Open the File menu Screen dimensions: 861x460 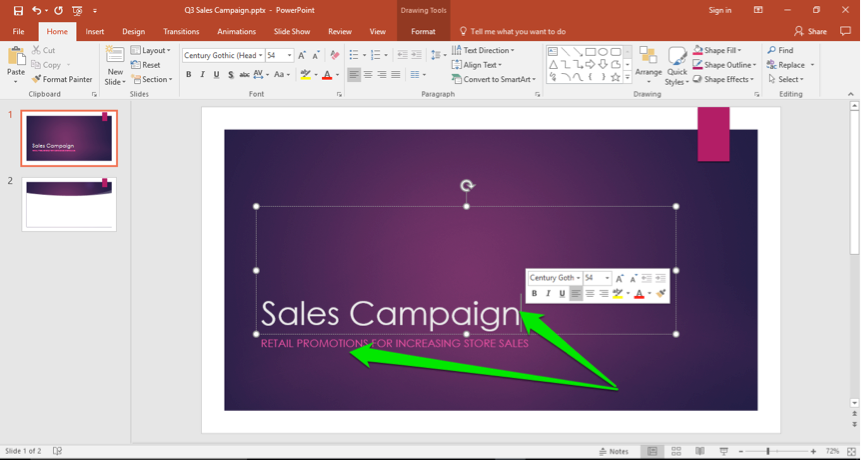[18, 31]
